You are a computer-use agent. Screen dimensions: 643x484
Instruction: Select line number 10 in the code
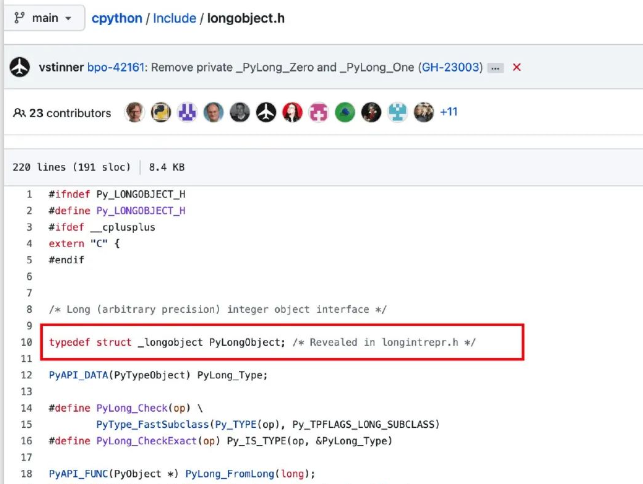[26, 342]
